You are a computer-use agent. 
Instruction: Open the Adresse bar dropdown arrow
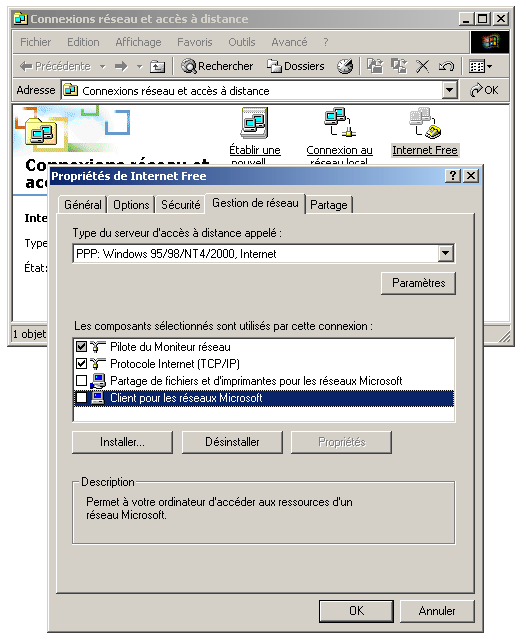[449, 90]
